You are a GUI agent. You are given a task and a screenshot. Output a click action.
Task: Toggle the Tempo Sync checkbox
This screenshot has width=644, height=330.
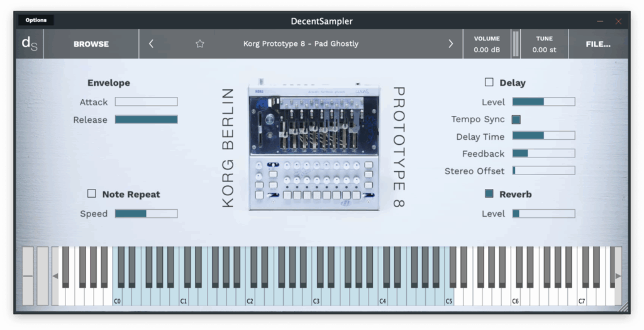tap(516, 119)
